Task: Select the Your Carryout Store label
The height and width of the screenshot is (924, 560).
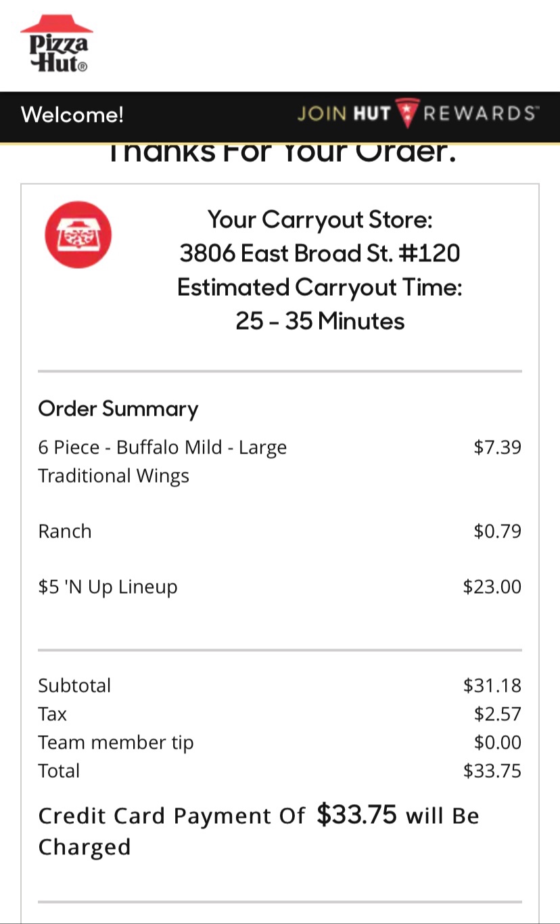Action: pos(319,219)
